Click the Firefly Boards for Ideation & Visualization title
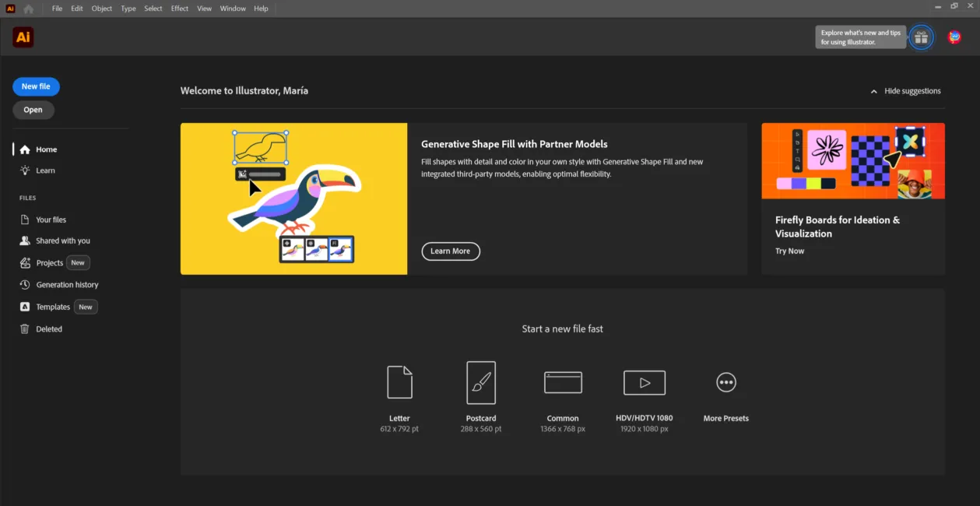 838,227
